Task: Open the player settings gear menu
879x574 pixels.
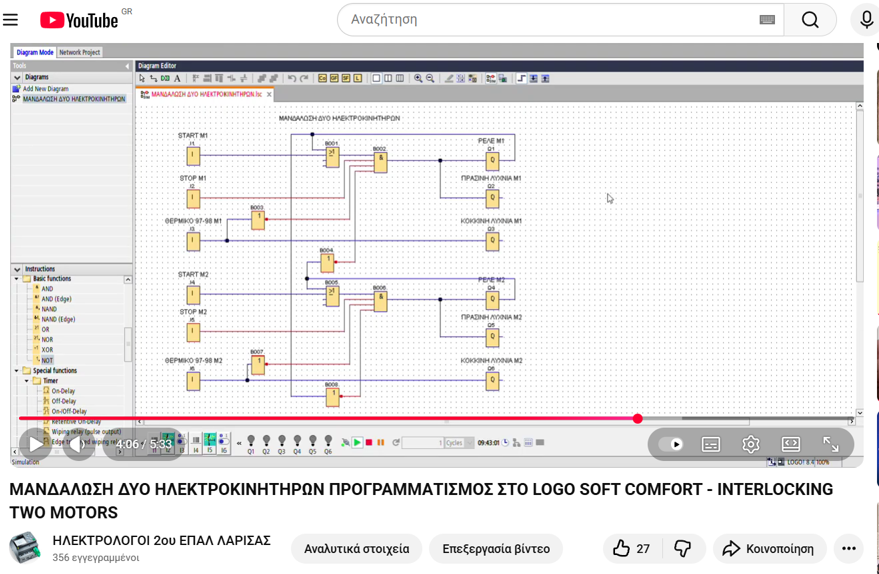Action: 751,444
